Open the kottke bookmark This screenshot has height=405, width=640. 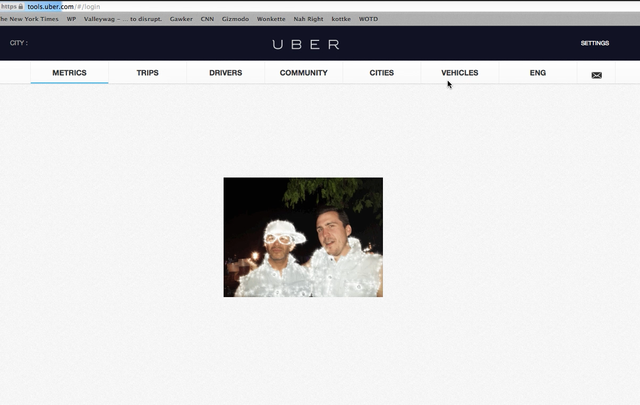pos(341,19)
